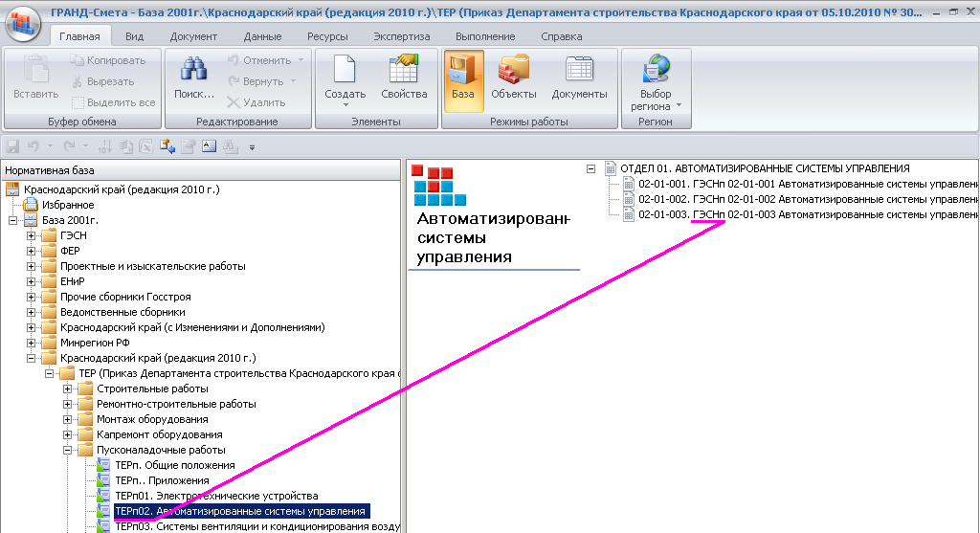980x533 pixels.
Task: Select Ремонтно-строительные работы folder
Action: [x=176, y=404]
